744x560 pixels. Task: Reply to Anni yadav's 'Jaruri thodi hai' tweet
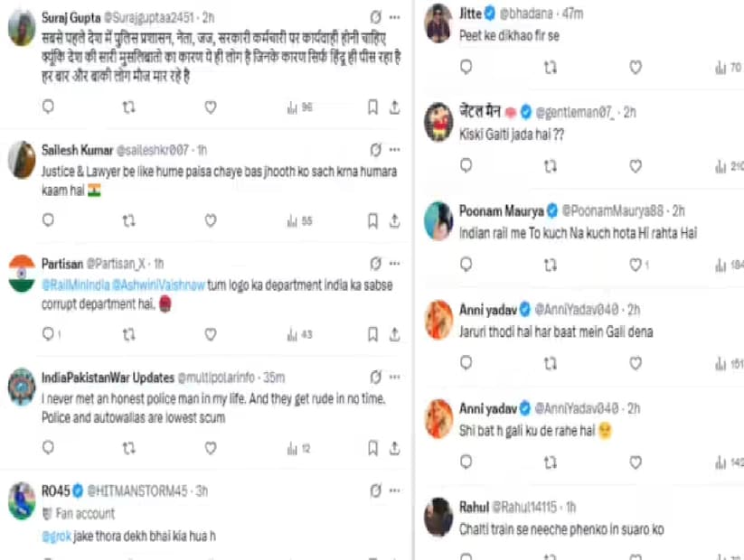466,363
